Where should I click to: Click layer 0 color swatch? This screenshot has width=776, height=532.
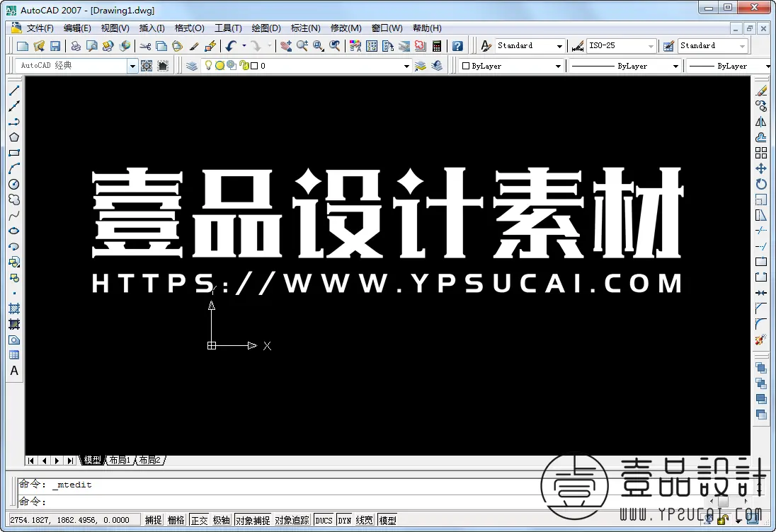pyautogui.click(x=254, y=66)
